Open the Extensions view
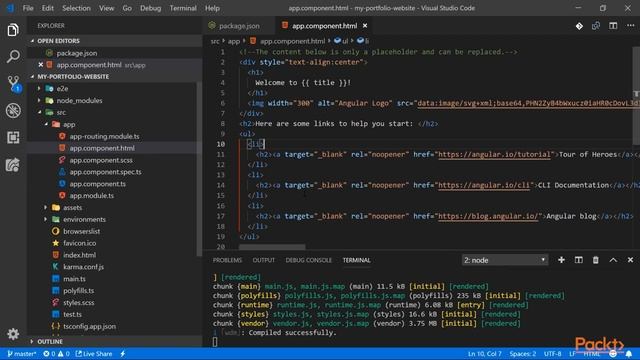 point(13,138)
